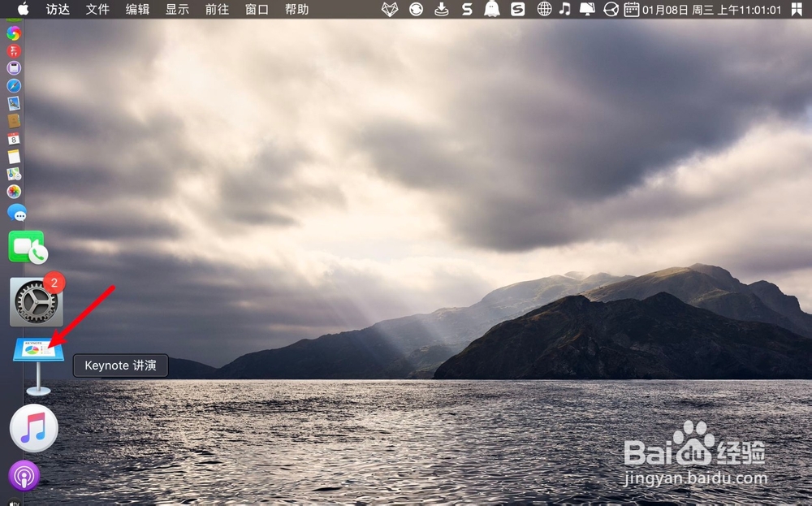Click the globe icon in menu bar
The height and width of the screenshot is (506, 812).
[x=544, y=9]
